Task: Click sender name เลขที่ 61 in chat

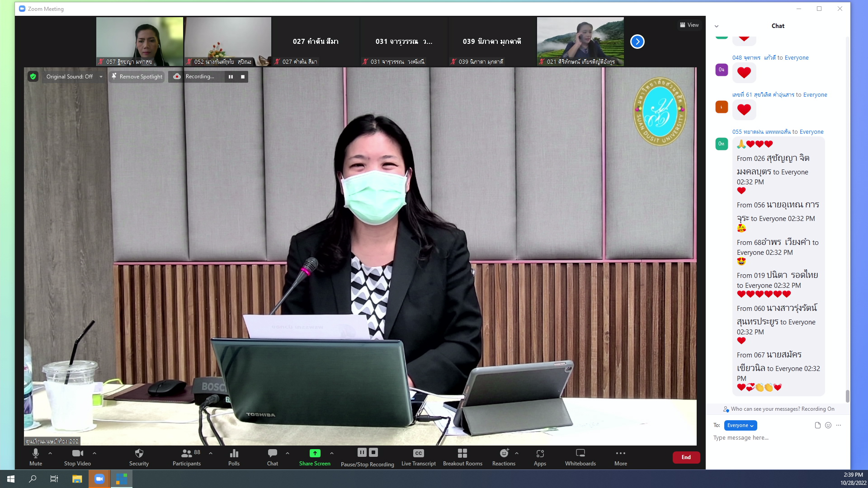Action: pyautogui.click(x=763, y=95)
